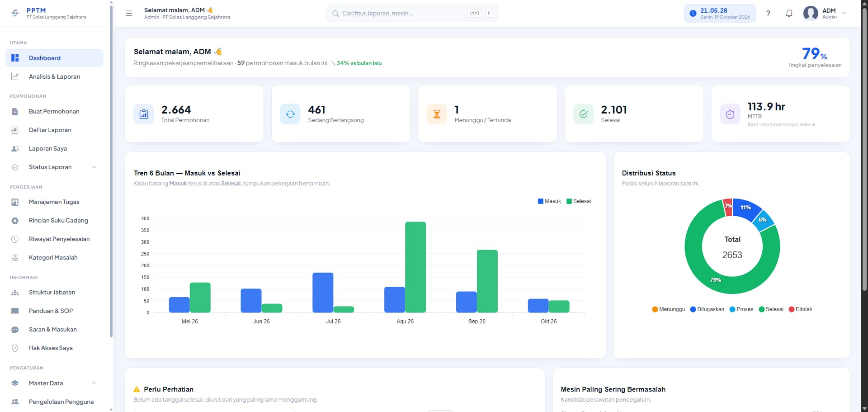Click the Agu 26 green Selesai bar

pos(415,267)
